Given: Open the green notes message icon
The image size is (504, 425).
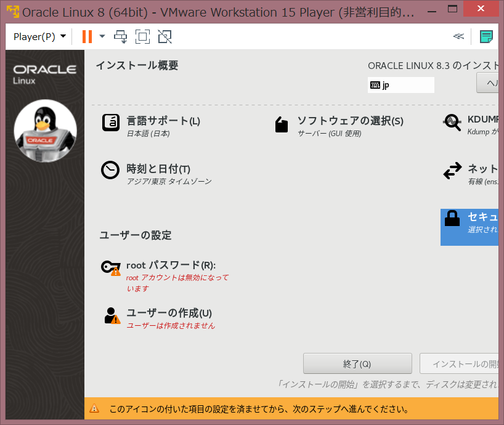Looking at the screenshot, I should click(x=486, y=36).
